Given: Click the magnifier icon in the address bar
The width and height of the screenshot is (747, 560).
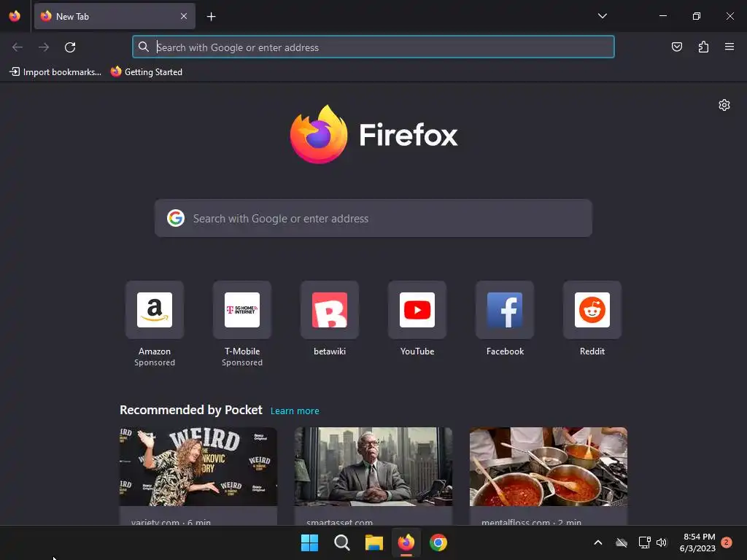Looking at the screenshot, I should [x=144, y=47].
